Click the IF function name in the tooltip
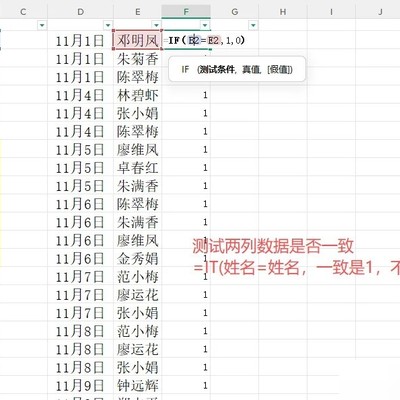400x400 pixels. click(x=185, y=69)
